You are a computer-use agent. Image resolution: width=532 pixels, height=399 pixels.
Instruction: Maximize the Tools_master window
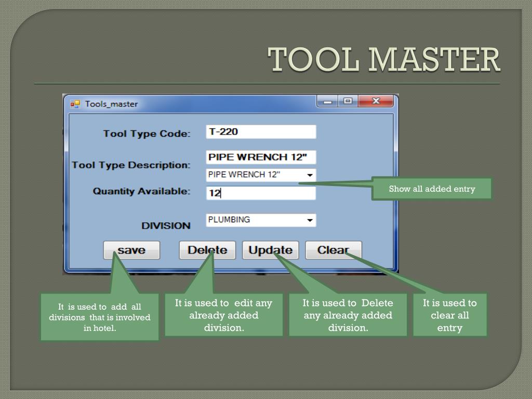click(x=348, y=101)
